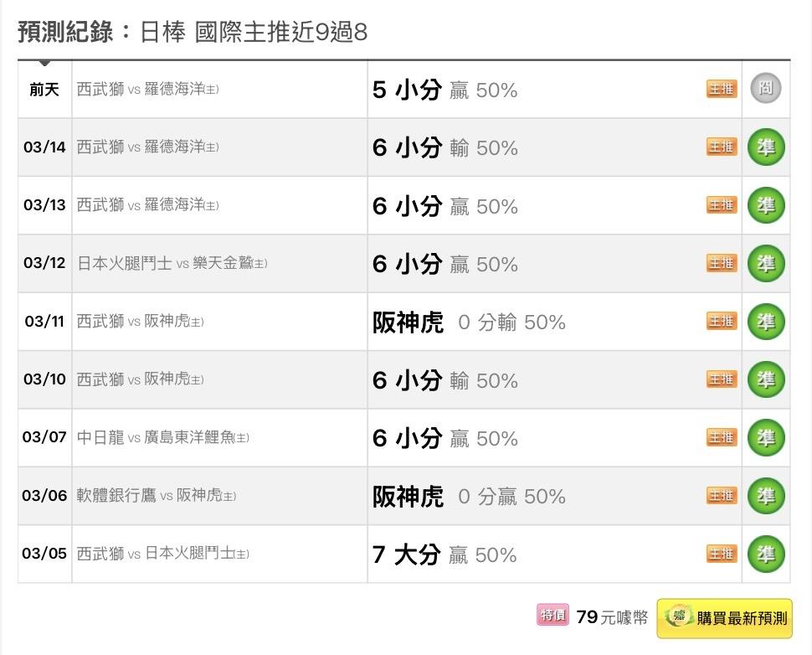The image size is (812, 655).
Task: Open 日本火腿鬥士 vs 樂天金鷲 matchup
Action: point(172,264)
